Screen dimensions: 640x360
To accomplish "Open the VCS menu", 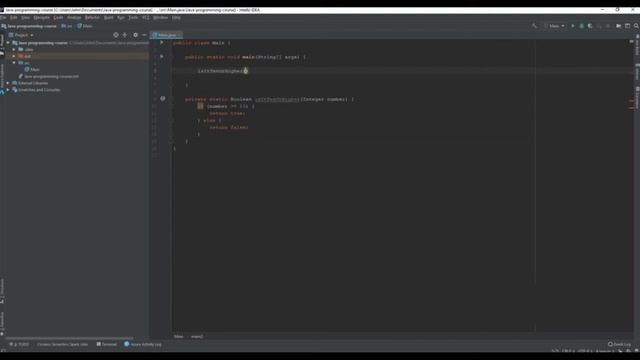I will click(x=145, y=18).
